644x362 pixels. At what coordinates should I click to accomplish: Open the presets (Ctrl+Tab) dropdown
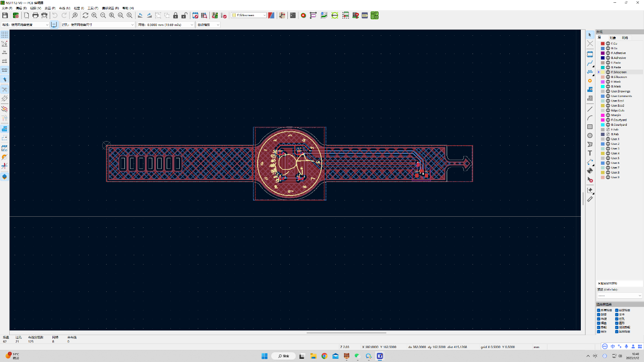tap(620, 295)
